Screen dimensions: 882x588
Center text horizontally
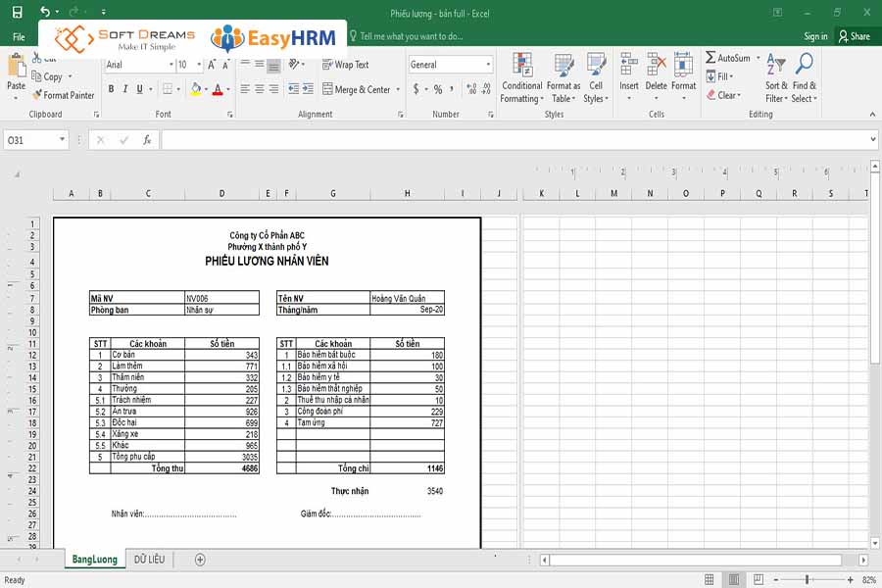[260, 89]
